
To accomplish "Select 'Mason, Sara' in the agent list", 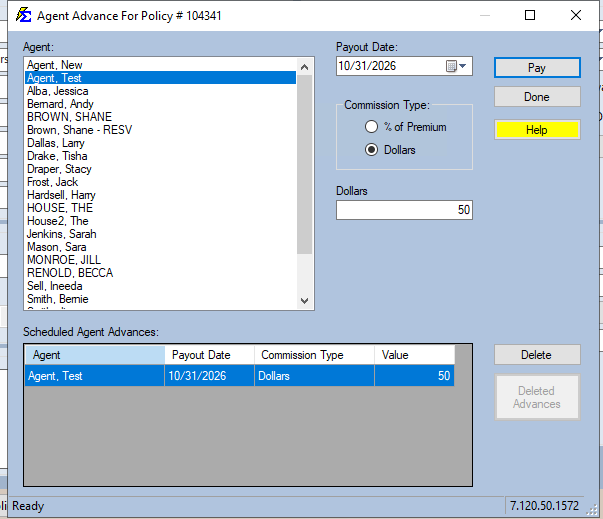I will [x=160, y=247].
